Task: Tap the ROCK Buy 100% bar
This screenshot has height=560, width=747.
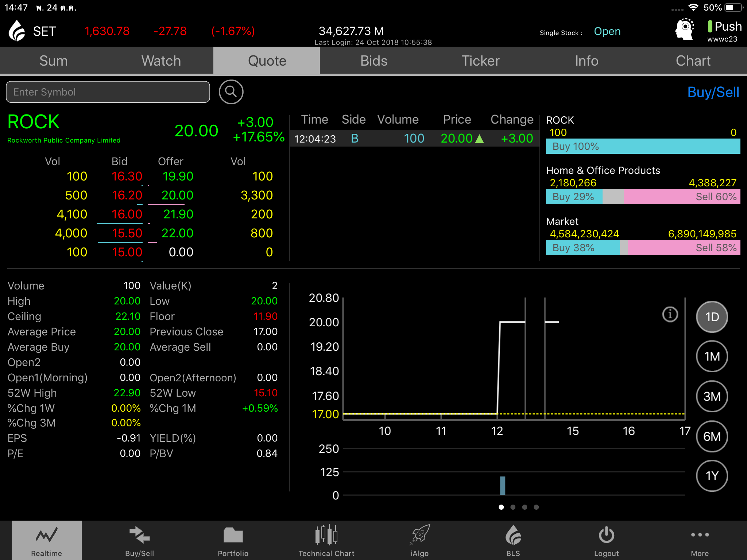Action: click(643, 147)
